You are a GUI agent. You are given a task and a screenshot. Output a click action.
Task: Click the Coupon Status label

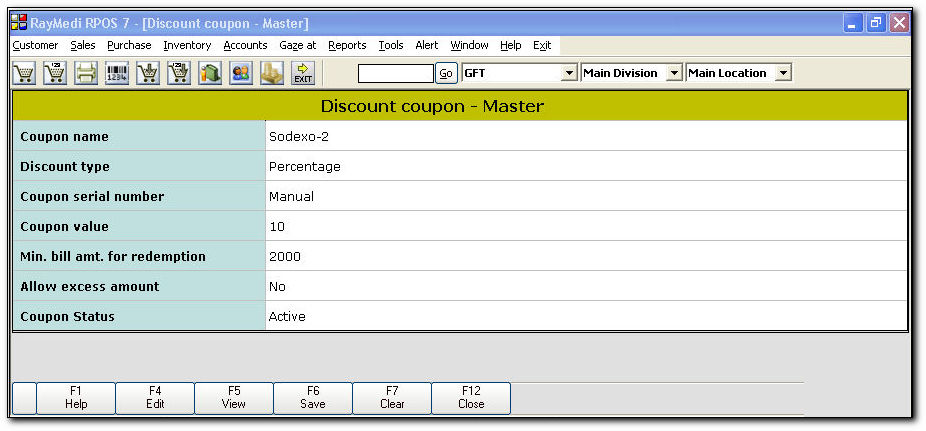pos(67,316)
